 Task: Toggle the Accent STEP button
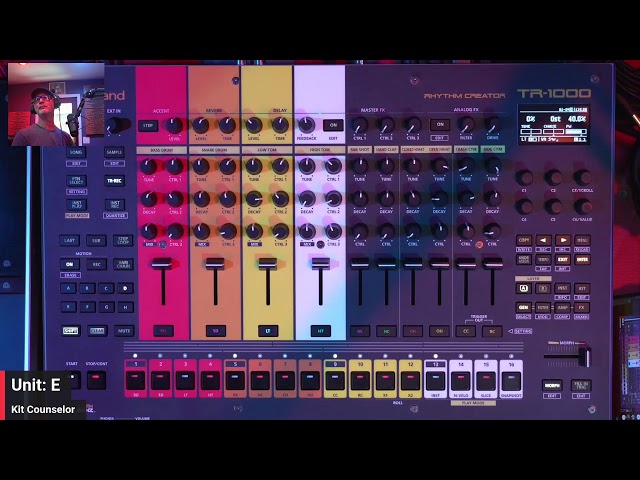pyautogui.click(x=148, y=126)
